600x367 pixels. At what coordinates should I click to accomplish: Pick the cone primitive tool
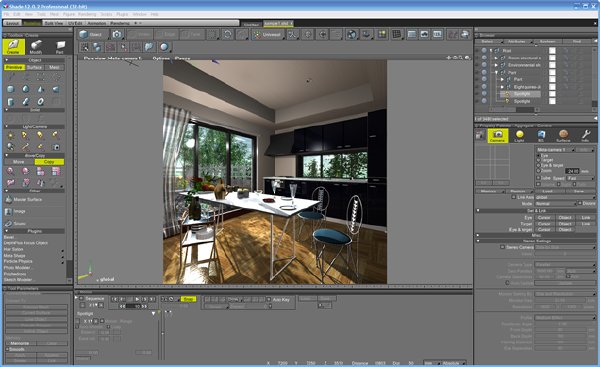click(x=41, y=89)
